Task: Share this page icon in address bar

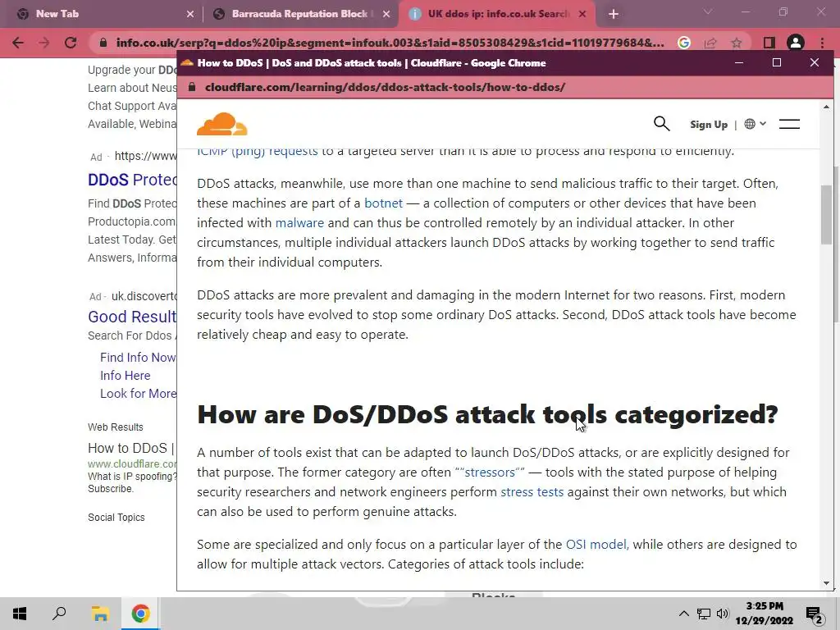Action: point(710,43)
